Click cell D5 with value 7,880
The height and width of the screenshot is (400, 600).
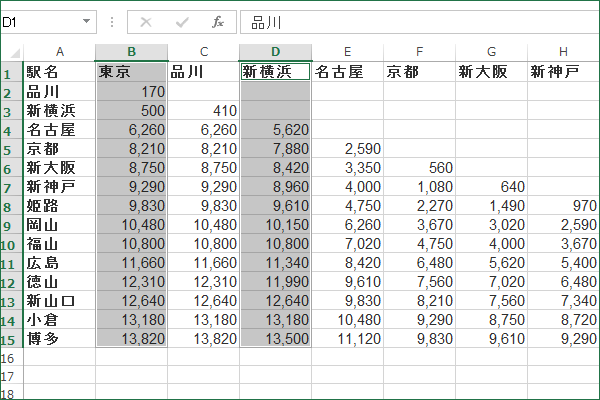coord(276,149)
